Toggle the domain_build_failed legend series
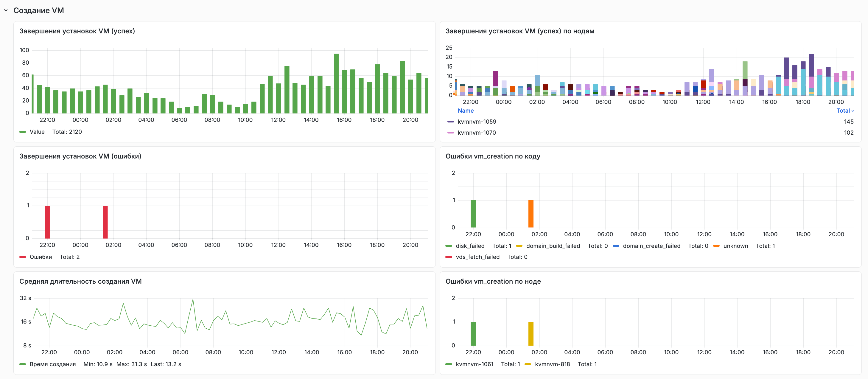Viewport: 868px width, 379px height. pyautogui.click(x=553, y=246)
